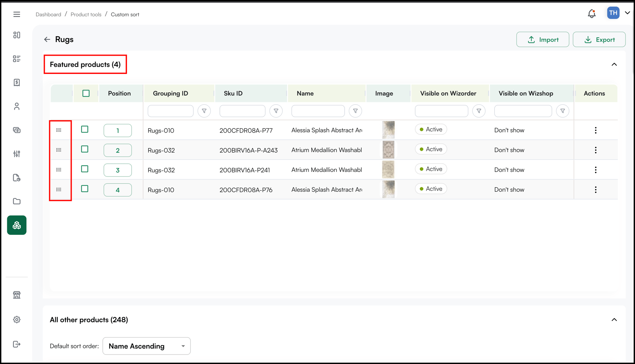
Task: Click the Export button
Action: 599,39
